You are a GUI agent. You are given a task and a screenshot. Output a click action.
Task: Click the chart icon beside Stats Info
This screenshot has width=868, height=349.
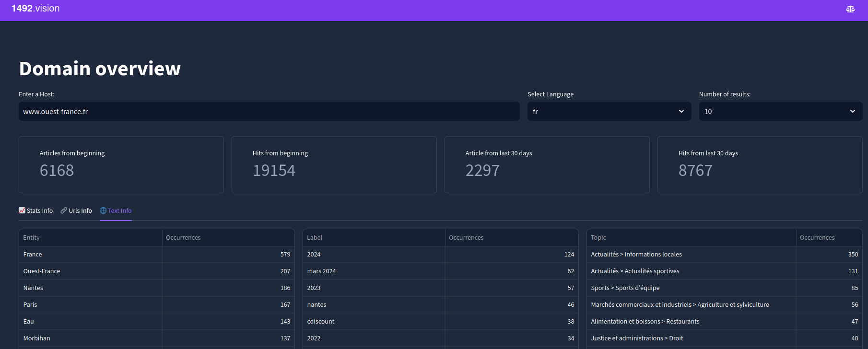(x=22, y=210)
